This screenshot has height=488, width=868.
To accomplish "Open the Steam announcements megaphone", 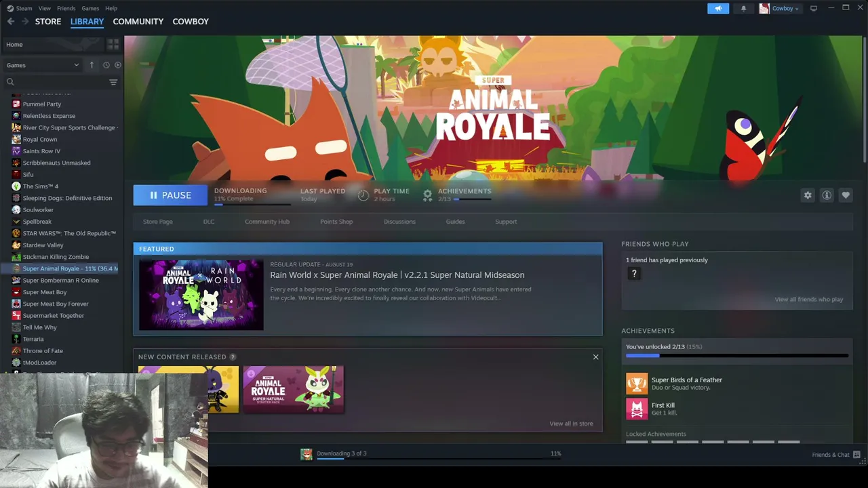I will pyautogui.click(x=718, y=8).
